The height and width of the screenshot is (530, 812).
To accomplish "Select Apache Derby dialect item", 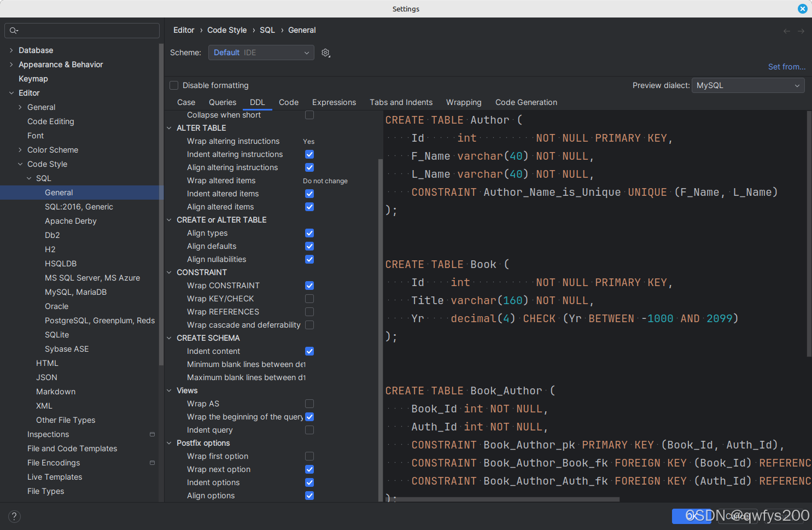I will (71, 221).
